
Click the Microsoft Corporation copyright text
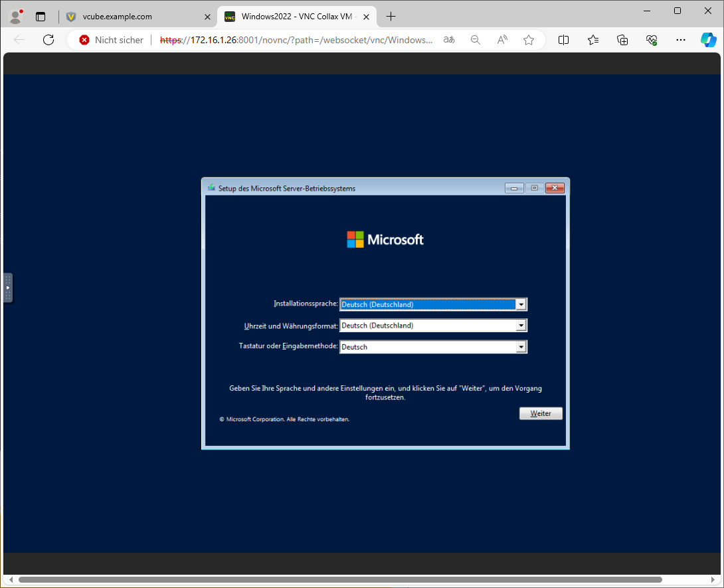click(284, 419)
